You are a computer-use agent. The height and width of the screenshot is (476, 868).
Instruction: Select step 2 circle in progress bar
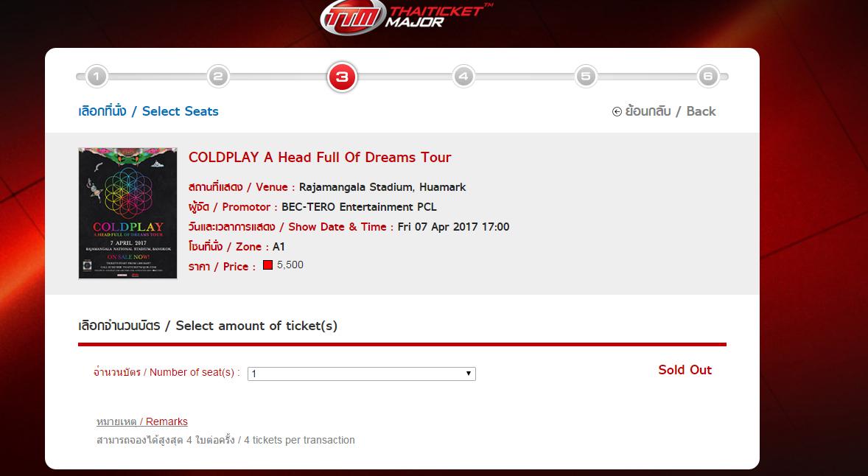pyautogui.click(x=218, y=77)
